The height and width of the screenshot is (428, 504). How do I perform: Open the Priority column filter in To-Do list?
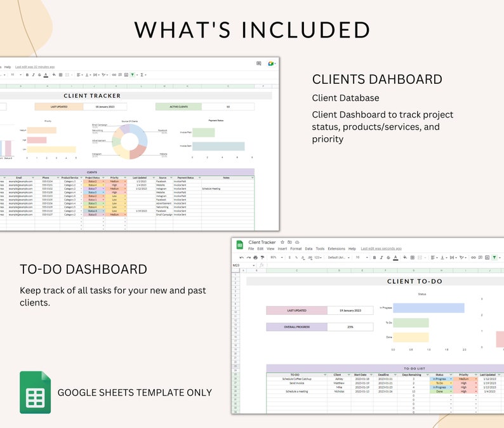click(475, 375)
